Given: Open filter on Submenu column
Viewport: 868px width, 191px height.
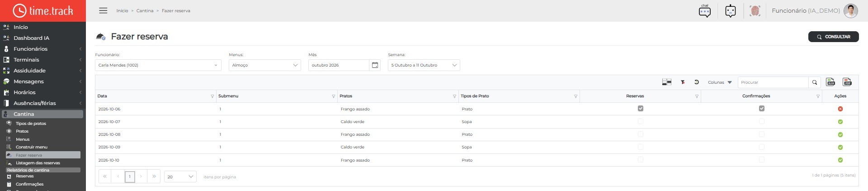Looking at the screenshot, I should pyautogui.click(x=334, y=96).
